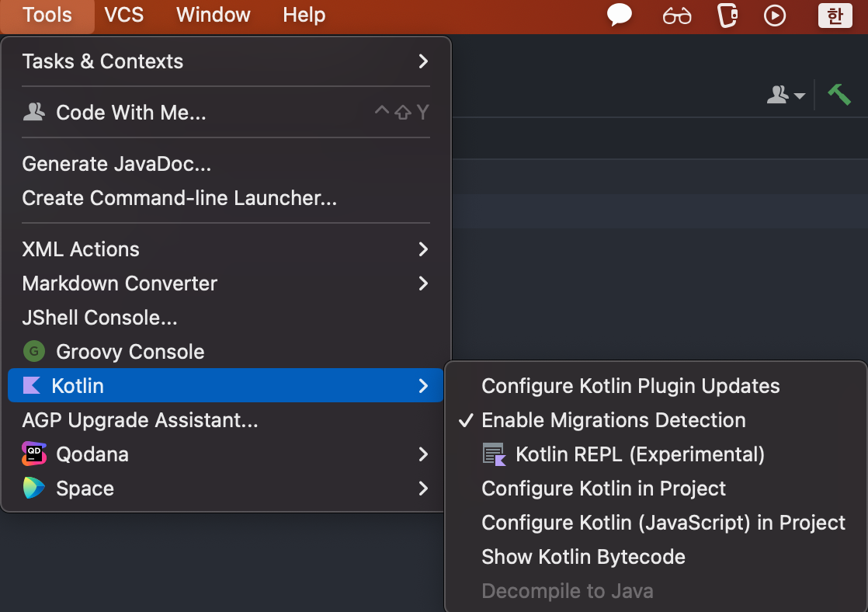Click the Qodana icon

(33, 454)
